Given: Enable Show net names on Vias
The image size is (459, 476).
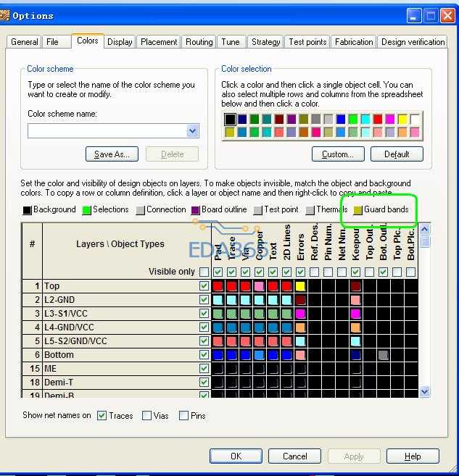Looking at the screenshot, I should point(146,415).
